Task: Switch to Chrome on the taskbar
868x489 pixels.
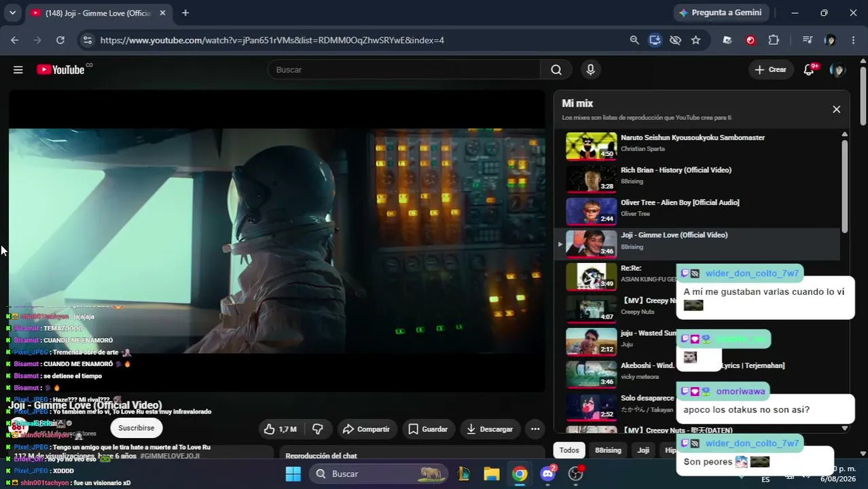Action: (520, 473)
